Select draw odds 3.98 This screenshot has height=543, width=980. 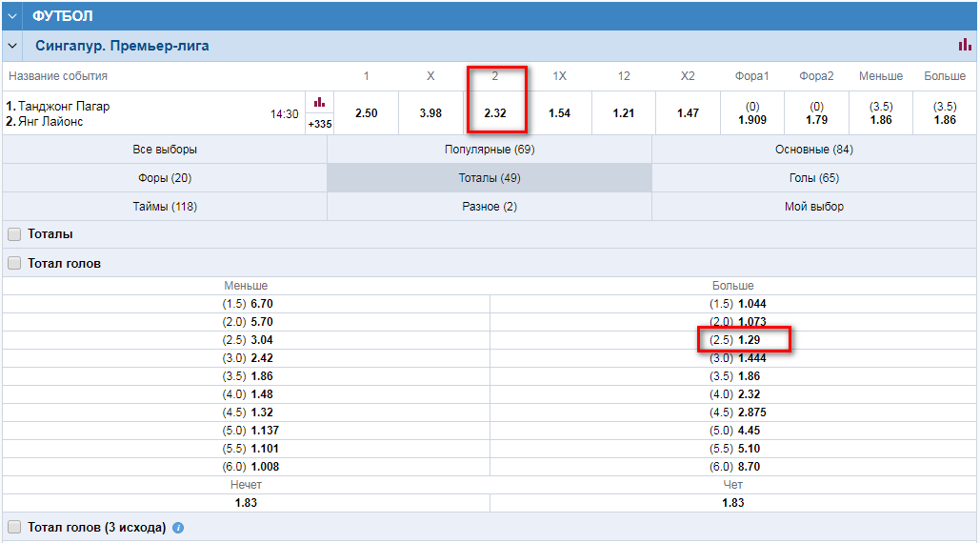(x=430, y=113)
